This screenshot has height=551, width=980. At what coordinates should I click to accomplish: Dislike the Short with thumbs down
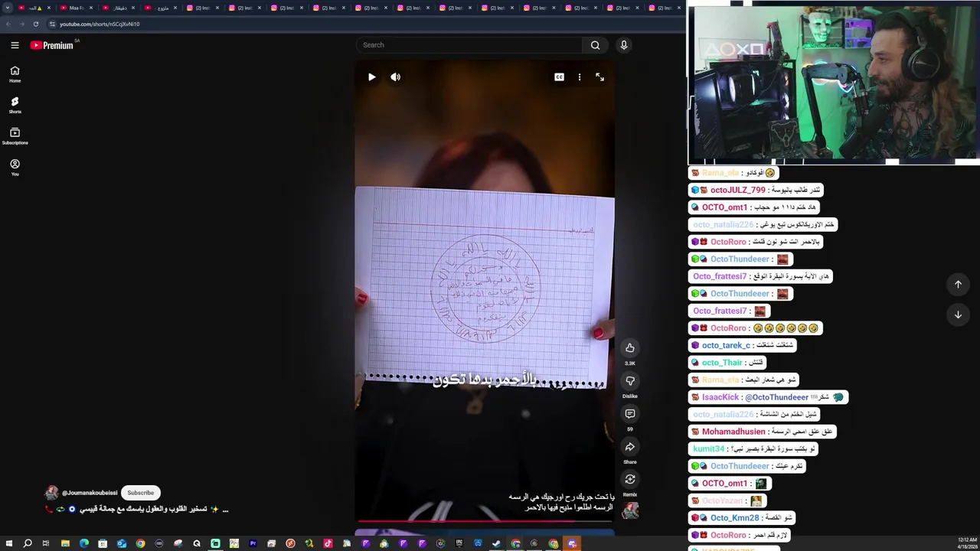(630, 381)
